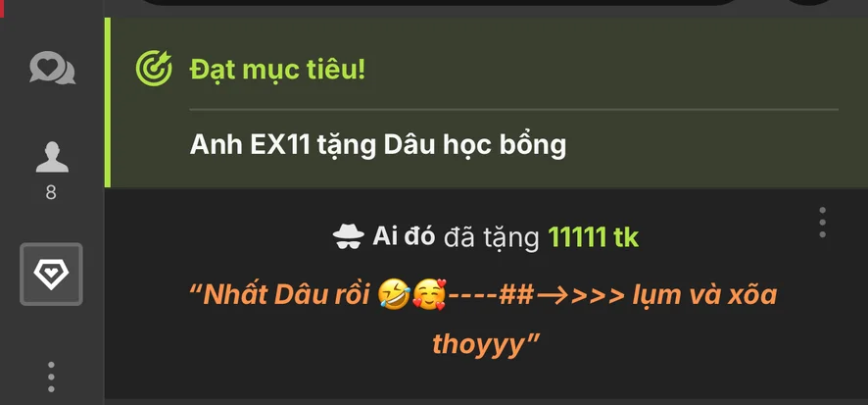Click the incognito hat-and-glasses icon
This screenshot has height=405, width=868.
coord(348,237)
